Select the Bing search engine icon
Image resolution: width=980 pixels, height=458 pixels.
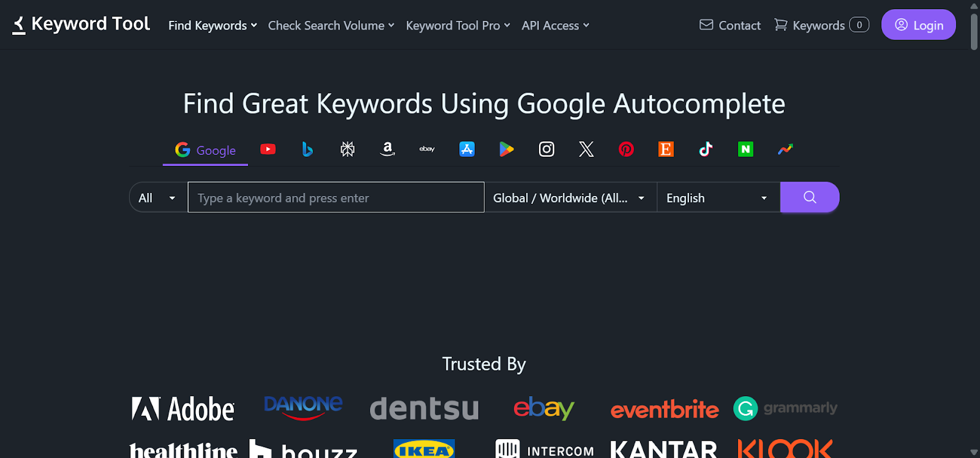(x=307, y=149)
